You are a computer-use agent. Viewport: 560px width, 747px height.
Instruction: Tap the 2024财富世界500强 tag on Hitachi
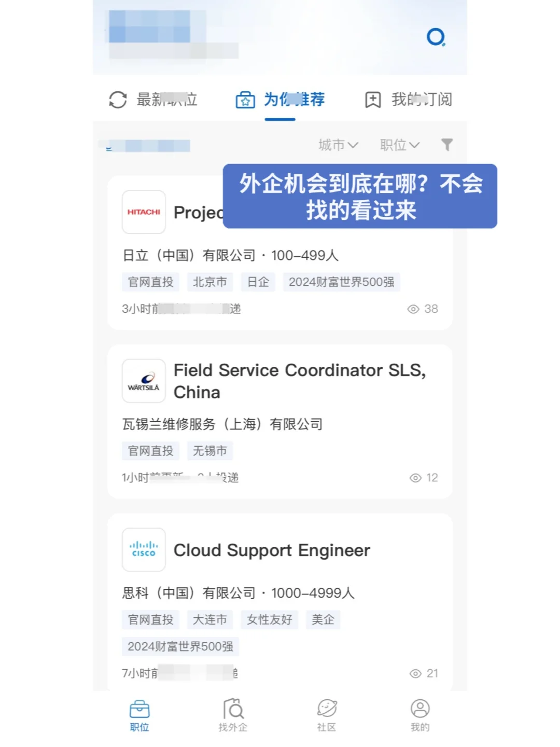342,282
